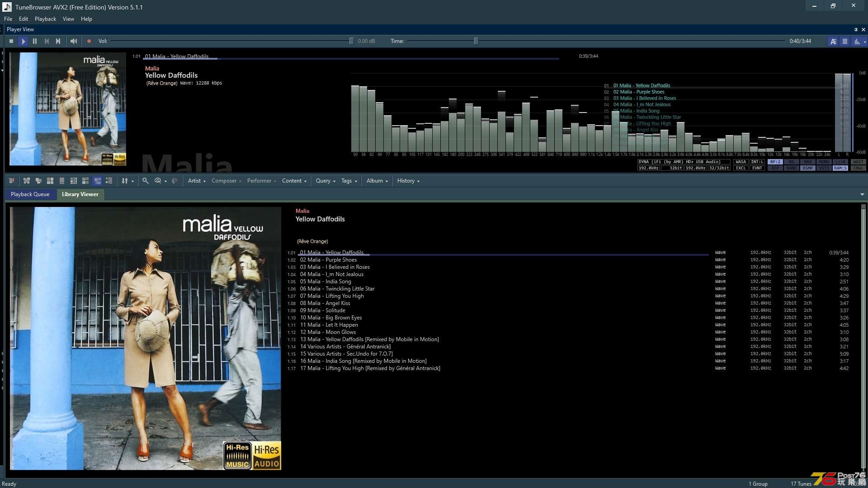The height and width of the screenshot is (488, 868).
Task: Switch to the Playback Queue tab
Action: coord(30,194)
